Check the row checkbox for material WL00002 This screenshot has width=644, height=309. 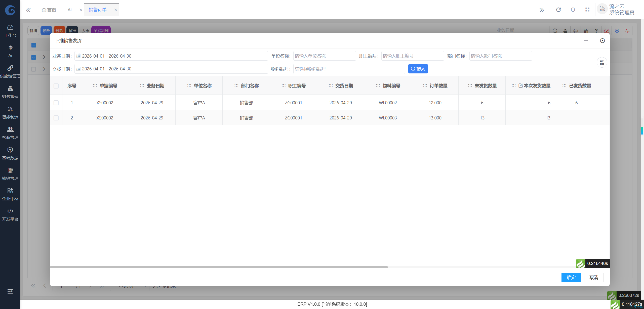[56, 103]
